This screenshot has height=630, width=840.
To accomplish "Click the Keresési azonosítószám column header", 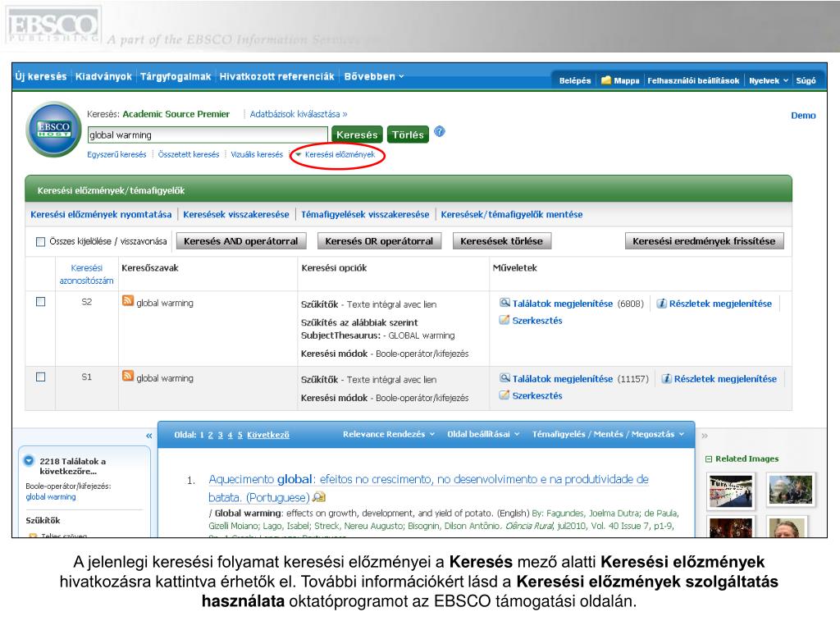I will [86, 274].
